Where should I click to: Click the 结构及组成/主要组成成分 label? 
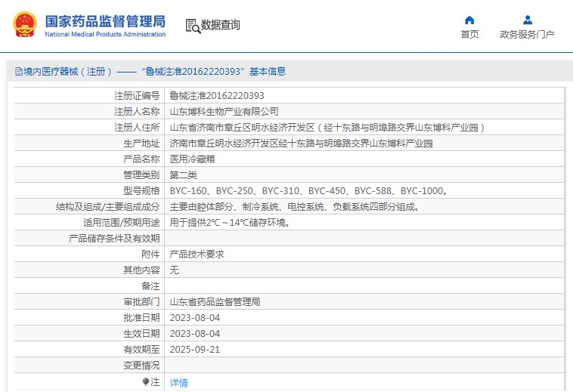coord(108,207)
